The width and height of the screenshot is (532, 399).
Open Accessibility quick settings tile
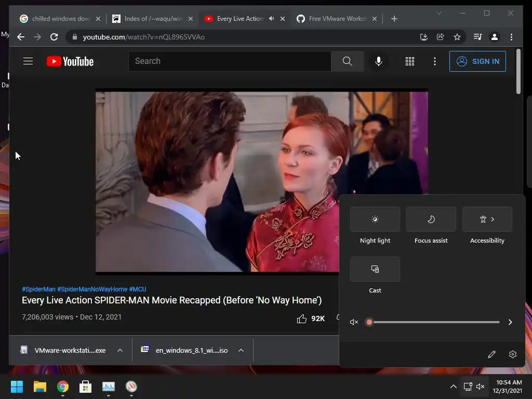click(x=487, y=219)
